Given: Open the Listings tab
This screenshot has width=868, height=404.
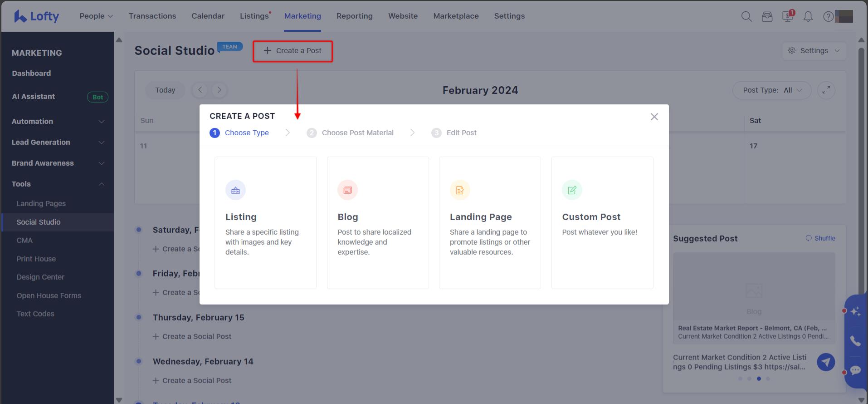Looking at the screenshot, I should [254, 16].
